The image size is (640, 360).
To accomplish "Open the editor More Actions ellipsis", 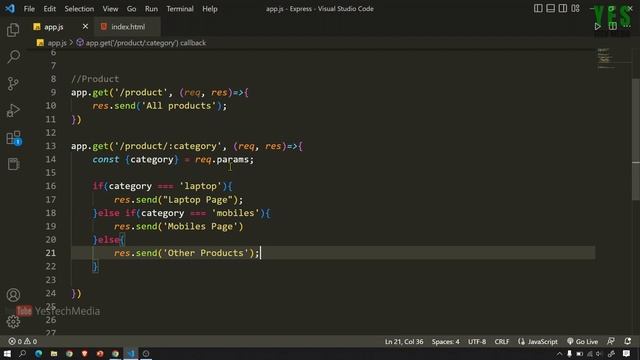I will tap(627, 27).
